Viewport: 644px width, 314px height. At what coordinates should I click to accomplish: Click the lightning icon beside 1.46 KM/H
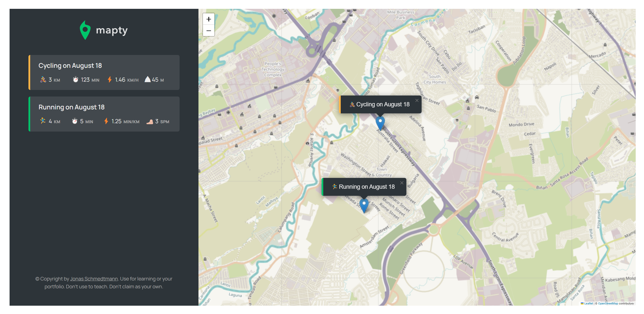click(x=110, y=80)
